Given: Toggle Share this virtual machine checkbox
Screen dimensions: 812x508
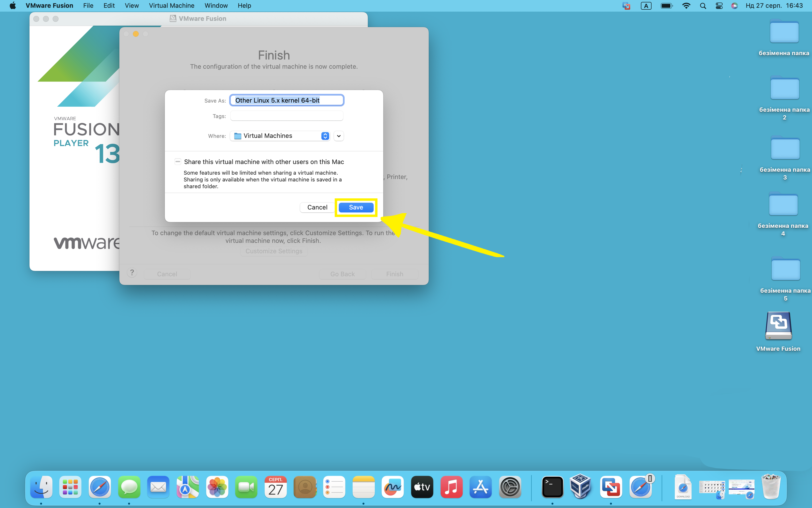Looking at the screenshot, I should tap(178, 162).
